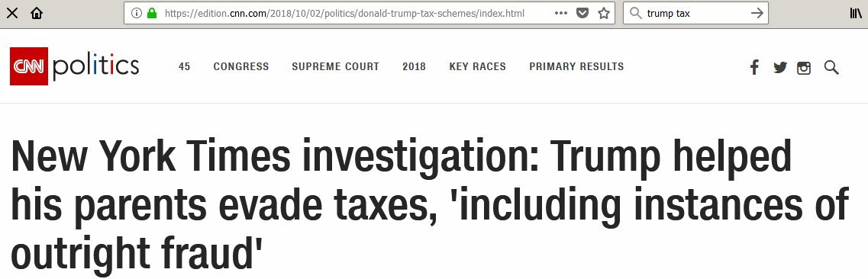This screenshot has height=279, width=868.
Task: Open CNN's Instagram icon
Action: click(804, 68)
